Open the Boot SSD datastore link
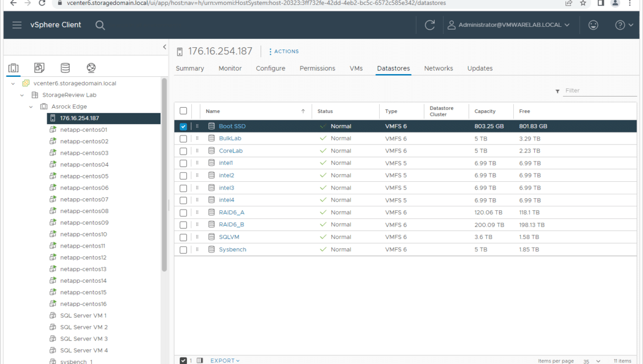643x364 pixels. click(x=232, y=126)
